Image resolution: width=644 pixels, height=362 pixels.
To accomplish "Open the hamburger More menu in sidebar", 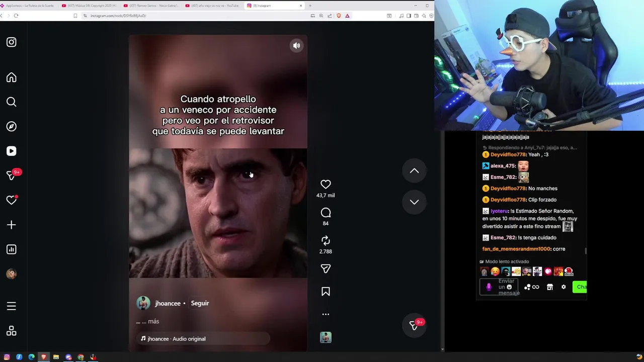I will click(11, 307).
